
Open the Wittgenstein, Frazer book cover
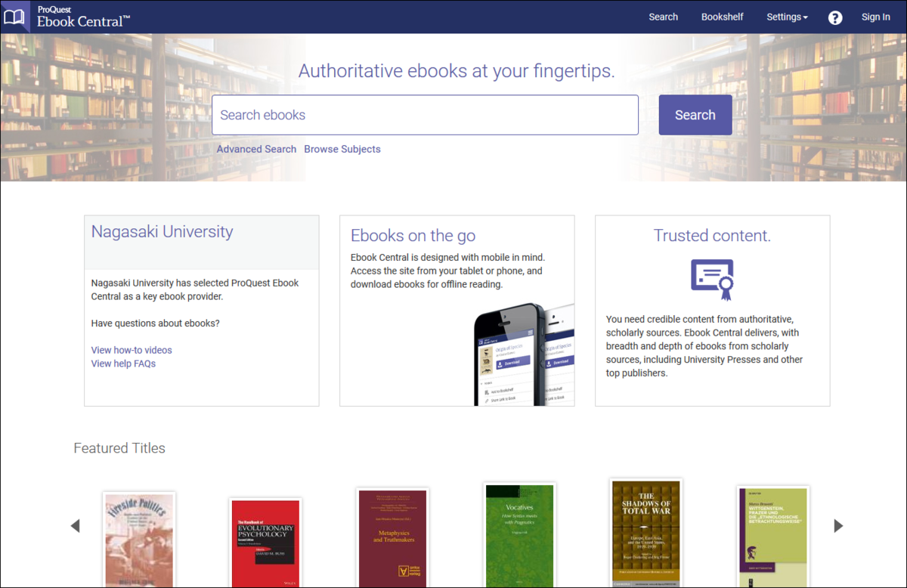point(773,537)
